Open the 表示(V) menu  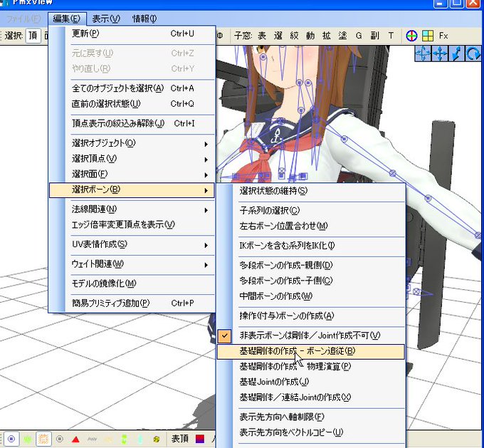[106, 19]
